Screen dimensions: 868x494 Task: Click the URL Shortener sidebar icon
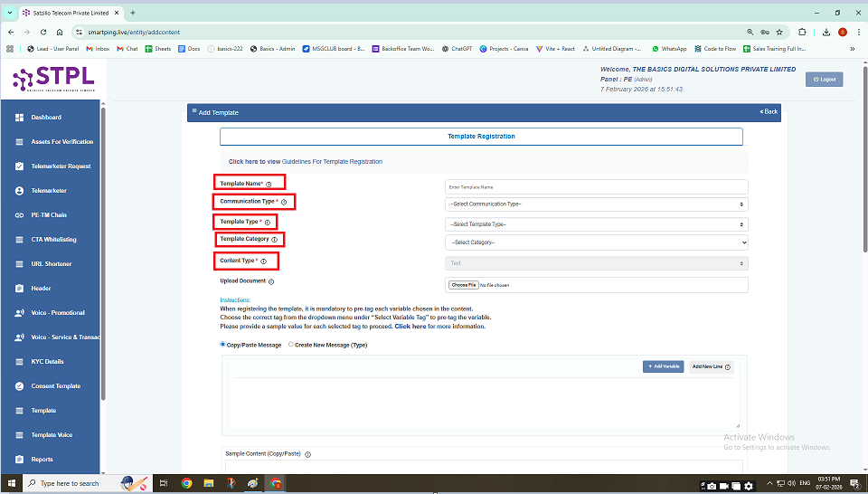click(x=20, y=264)
